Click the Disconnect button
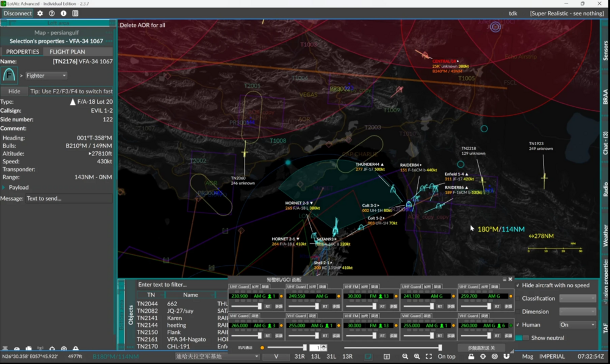The width and height of the screenshot is (610, 364). (x=18, y=13)
